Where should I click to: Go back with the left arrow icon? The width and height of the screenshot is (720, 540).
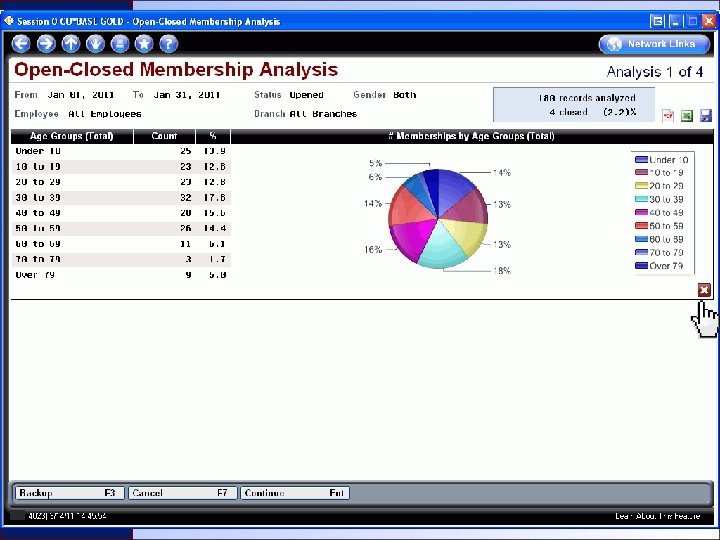tap(21, 44)
